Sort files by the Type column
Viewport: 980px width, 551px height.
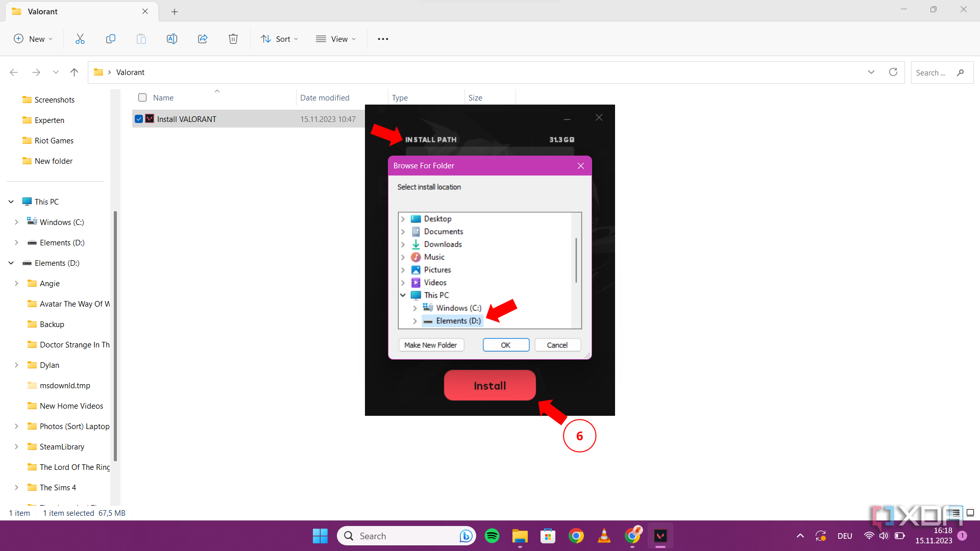[400, 97]
